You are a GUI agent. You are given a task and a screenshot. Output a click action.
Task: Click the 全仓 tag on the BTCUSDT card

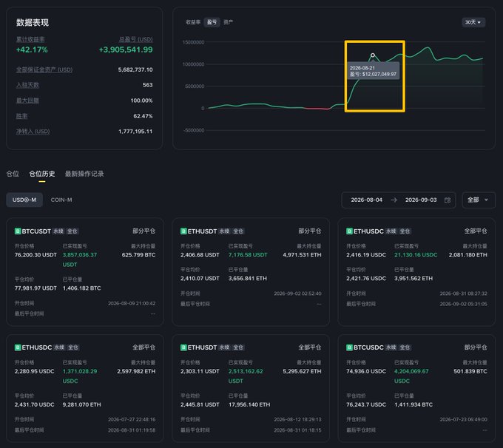(72, 231)
